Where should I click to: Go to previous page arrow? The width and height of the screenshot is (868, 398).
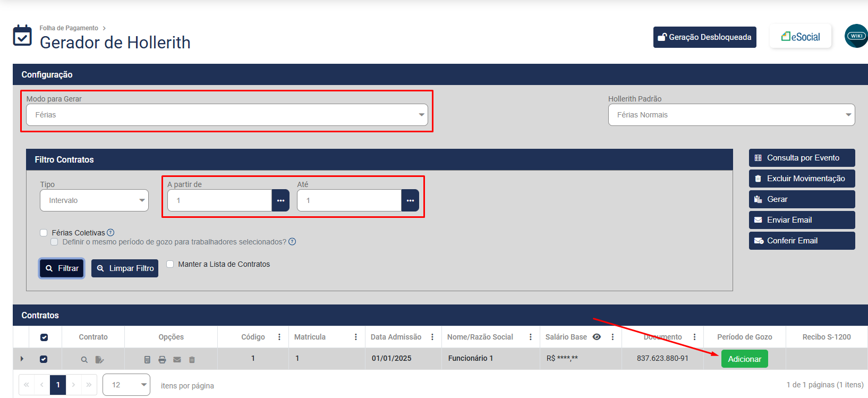pyautogui.click(x=42, y=385)
